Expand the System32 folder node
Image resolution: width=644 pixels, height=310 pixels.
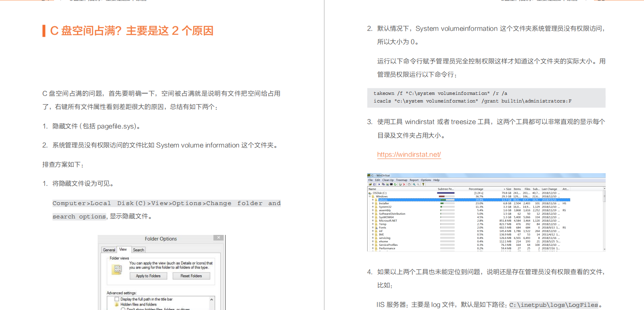[x=373, y=207]
